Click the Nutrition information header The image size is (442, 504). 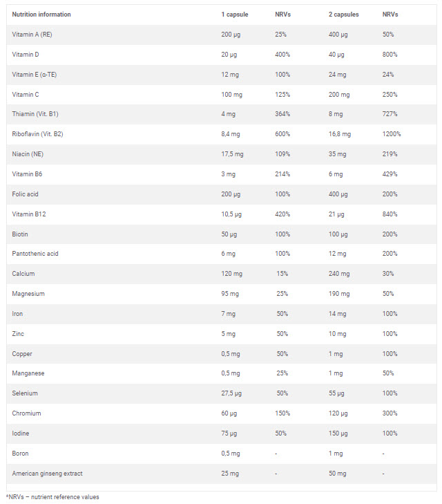[41, 15]
